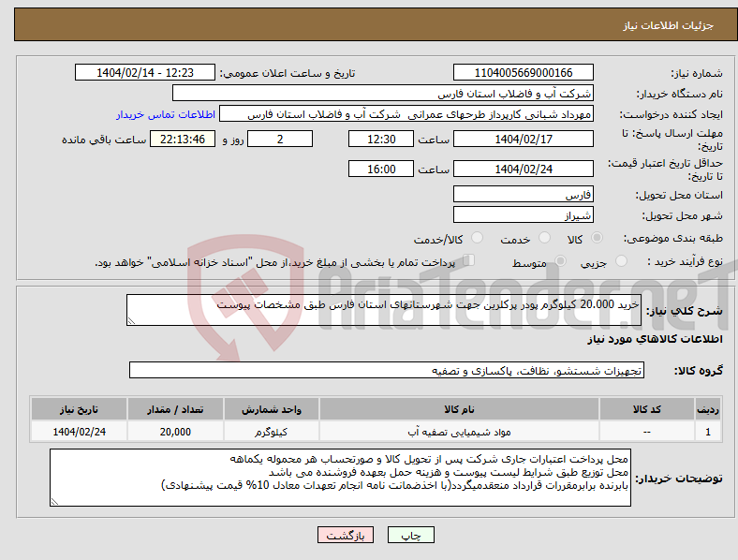Screen dimensions: 738x560
Task: Select the کالا radio button
Action: pyautogui.click(x=597, y=238)
